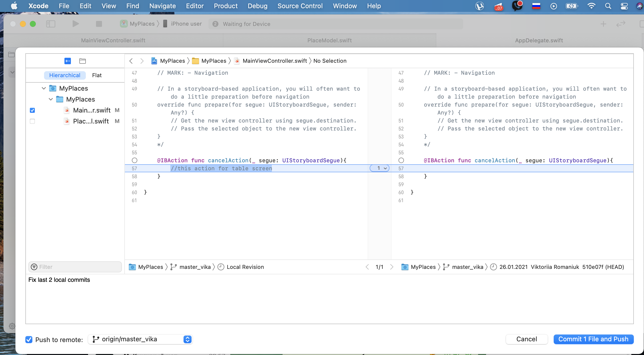Viewport: 644px width, 355px height.
Task: Collapse the nested MyPlaces folder row
Action: pyautogui.click(x=51, y=99)
